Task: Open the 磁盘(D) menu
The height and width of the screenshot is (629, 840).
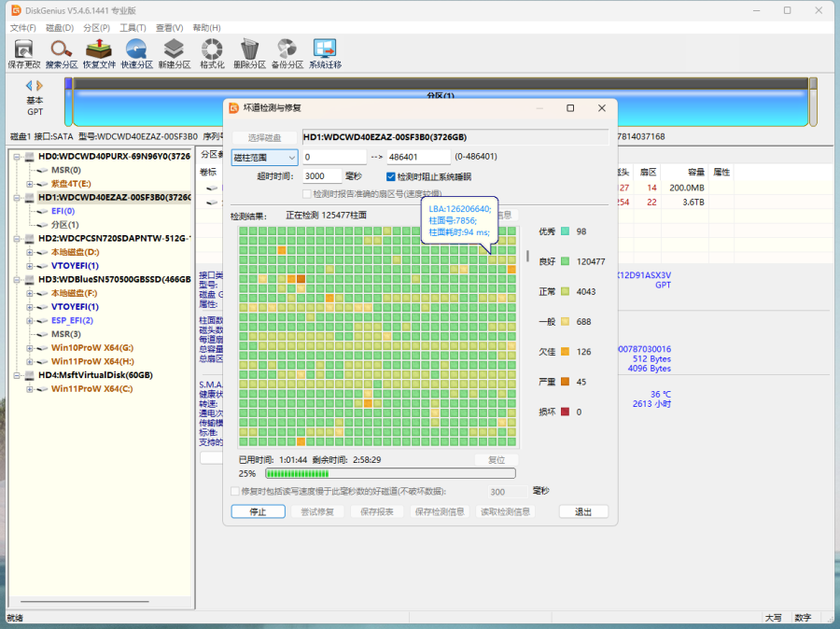Action: [60, 28]
